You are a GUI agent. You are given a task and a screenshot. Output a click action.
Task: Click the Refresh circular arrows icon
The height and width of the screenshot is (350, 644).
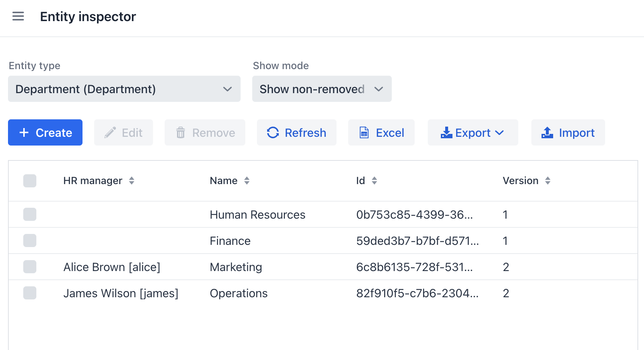273,133
